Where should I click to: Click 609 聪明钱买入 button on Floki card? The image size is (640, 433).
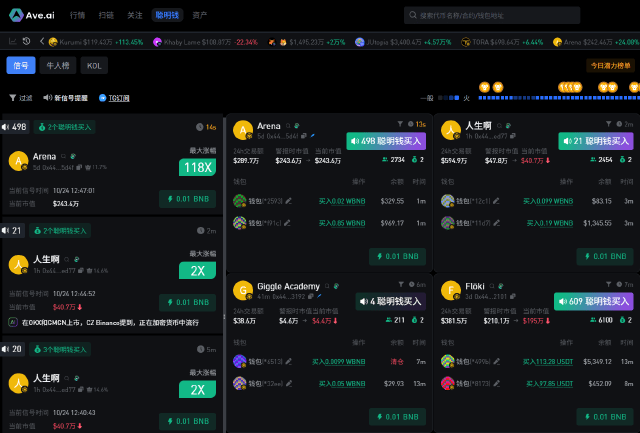coord(594,302)
